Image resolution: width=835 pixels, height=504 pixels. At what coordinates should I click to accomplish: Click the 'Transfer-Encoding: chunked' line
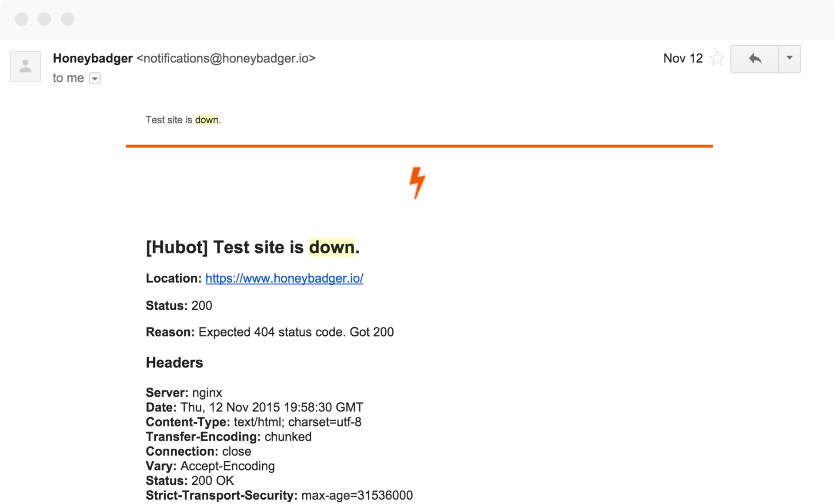click(228, 437)
